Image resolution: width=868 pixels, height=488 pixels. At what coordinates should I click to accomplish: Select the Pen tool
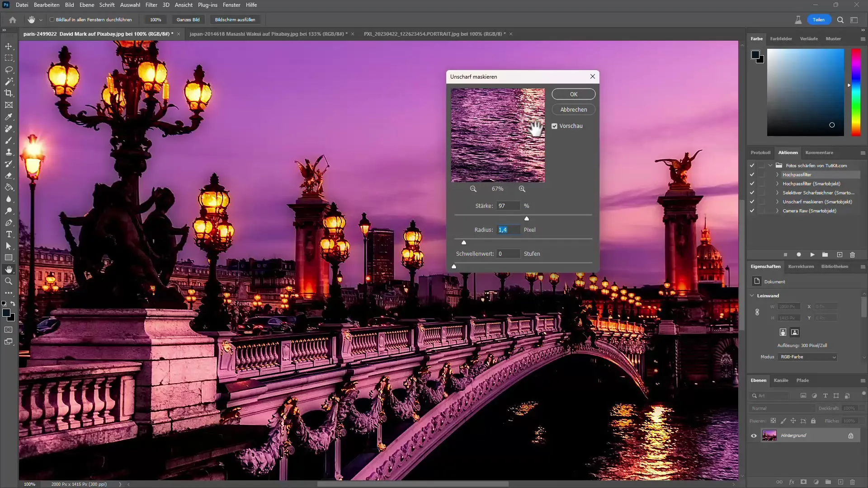(x=9, y=222)
